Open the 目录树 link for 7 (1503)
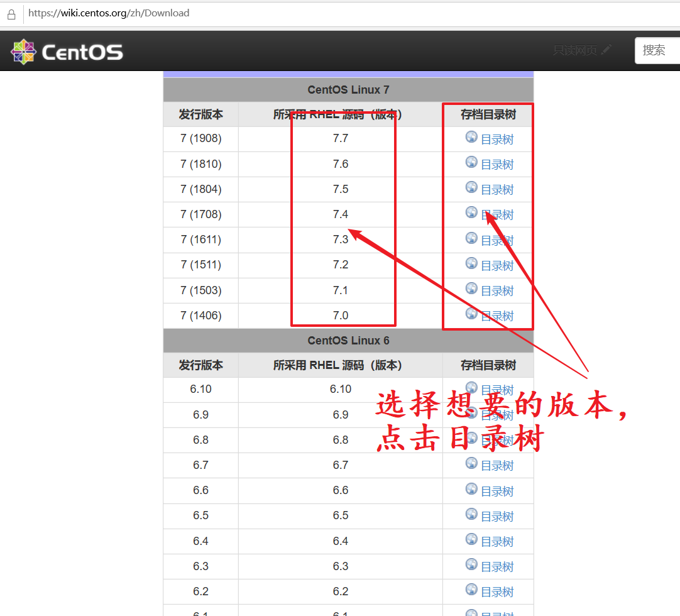 (497, 290)
